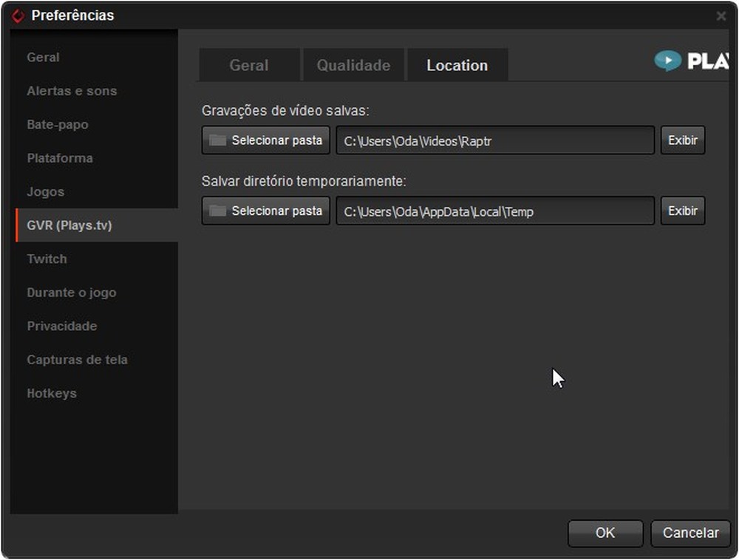Select GVR (Plays.tv) sidebar item

[97, 225]
